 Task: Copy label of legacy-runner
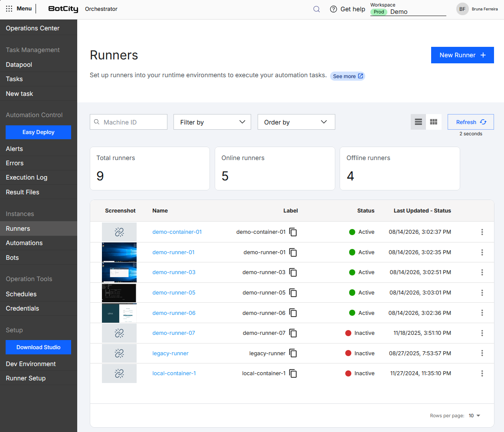[x=293, y=353]
